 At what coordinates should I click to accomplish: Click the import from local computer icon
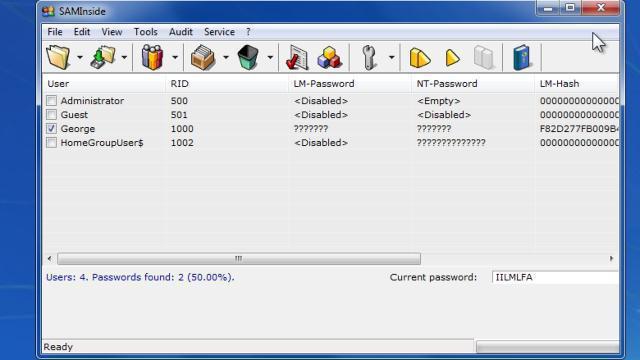(103, 57)
